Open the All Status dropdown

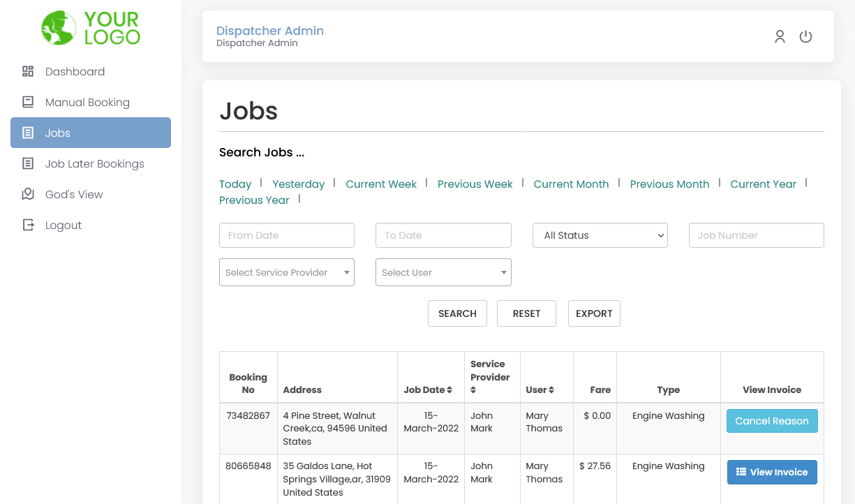coord(600,235)
